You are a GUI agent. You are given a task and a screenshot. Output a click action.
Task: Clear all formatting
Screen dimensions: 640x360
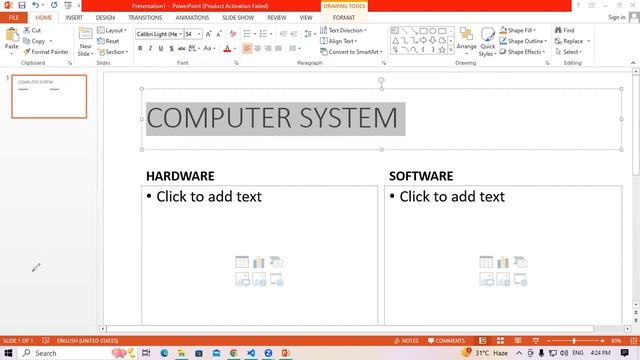pyautogui.click(x=233, y=34)
